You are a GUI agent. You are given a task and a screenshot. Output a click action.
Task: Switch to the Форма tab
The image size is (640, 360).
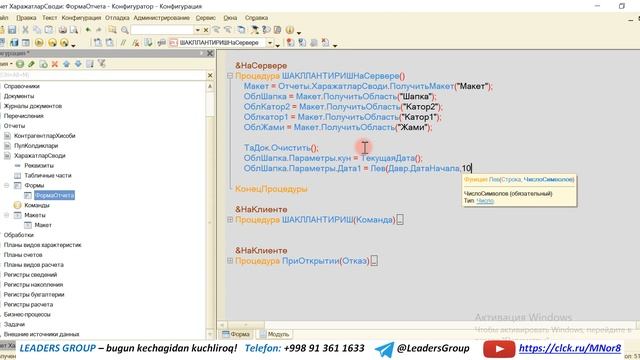tap(236, 334)
